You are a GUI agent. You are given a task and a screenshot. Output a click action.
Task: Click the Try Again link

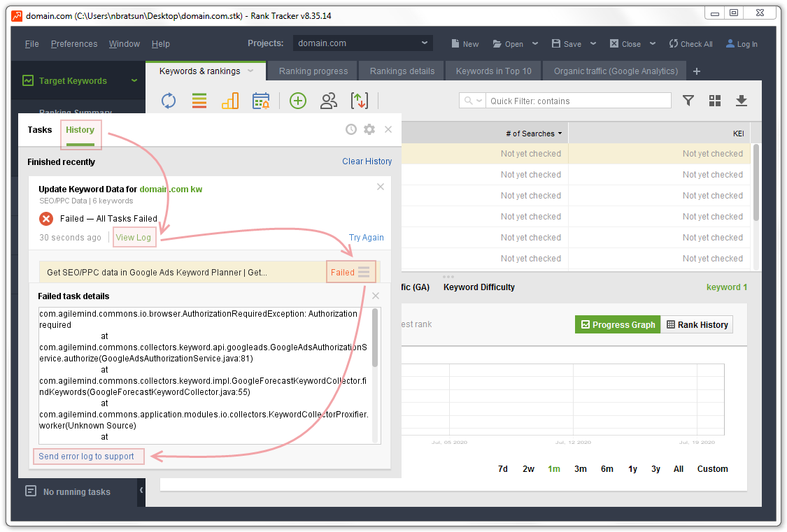367,237
